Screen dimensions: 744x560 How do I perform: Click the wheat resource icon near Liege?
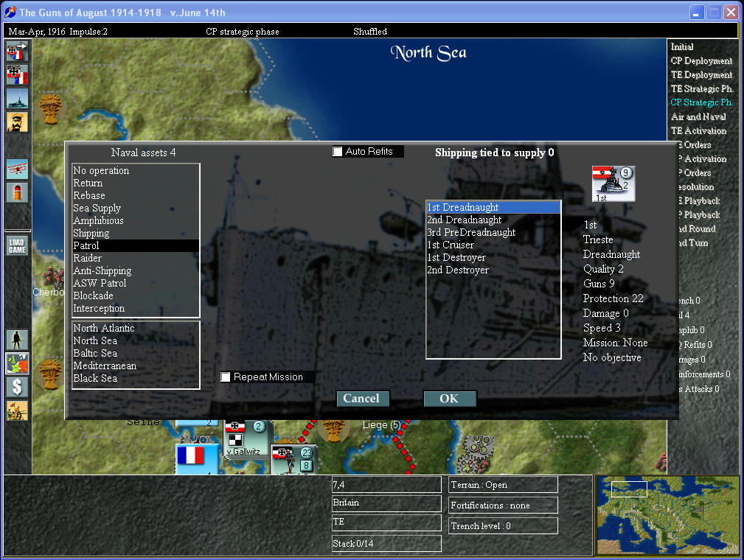[x=333, y=430]
